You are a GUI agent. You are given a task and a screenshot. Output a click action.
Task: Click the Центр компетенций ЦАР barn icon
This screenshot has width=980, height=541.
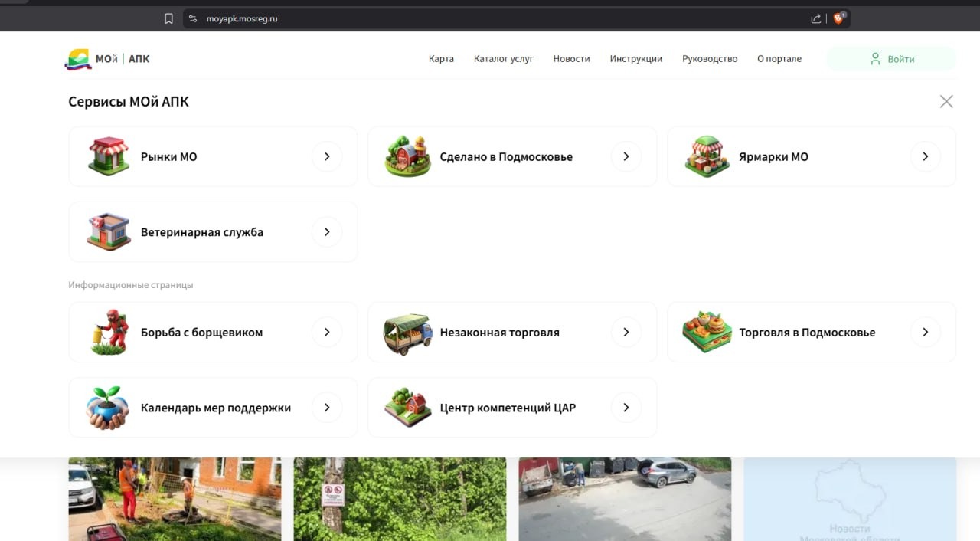pos(407,408)
